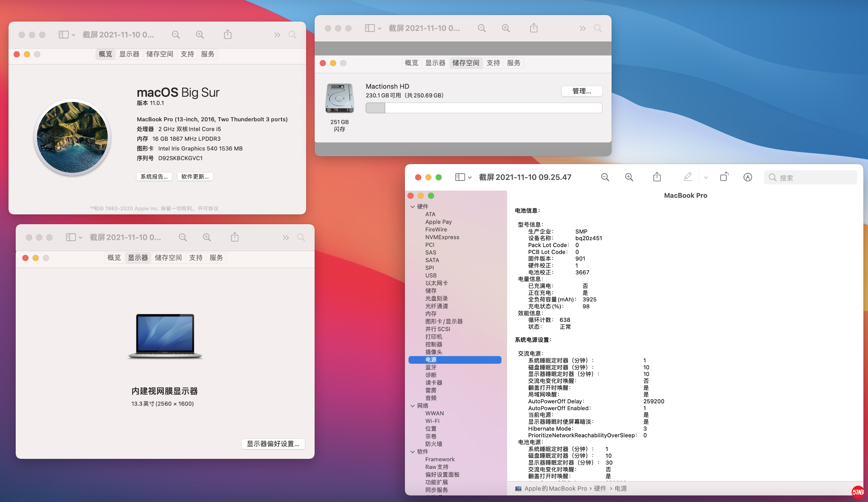The height and width of the screenshot is (502, 868).
Task: Rotate the image in front Preview window
Action: pos(724,177)
